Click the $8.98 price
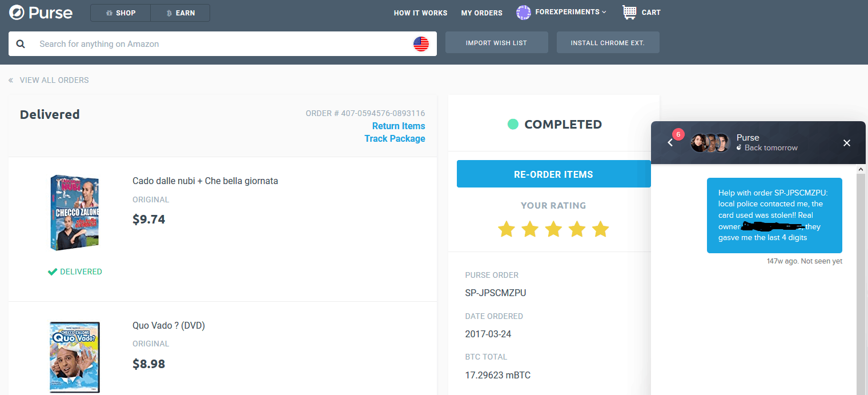The height and width of the screenshot is (395, 868). 148,364
